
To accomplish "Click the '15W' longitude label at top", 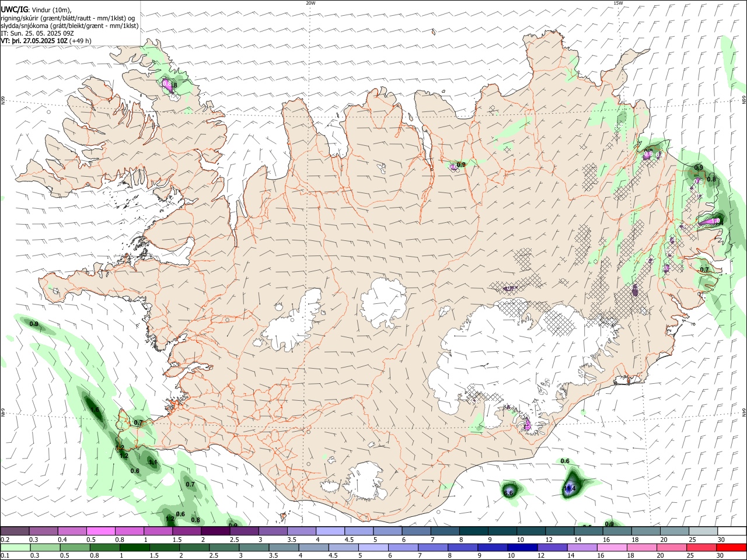I will click(617, 3).
